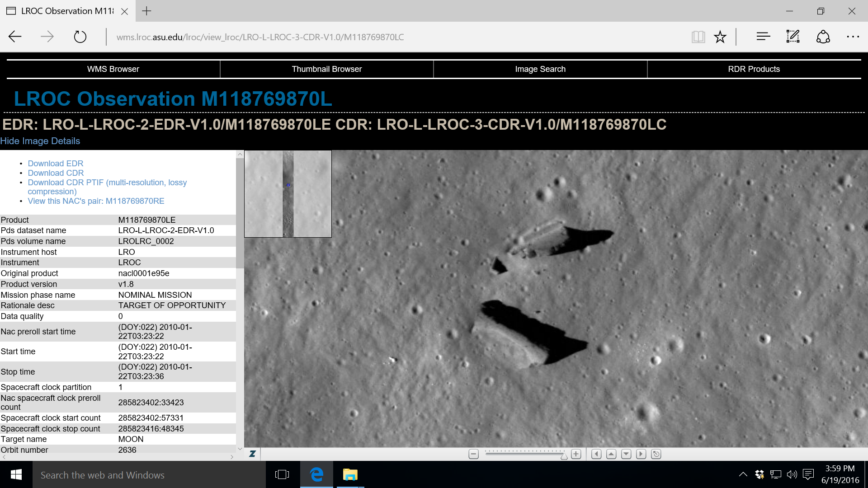Click the page heading LROC Observation M118769870L
The height and width of the screenshot is (488, 868).
click(173, 99)
